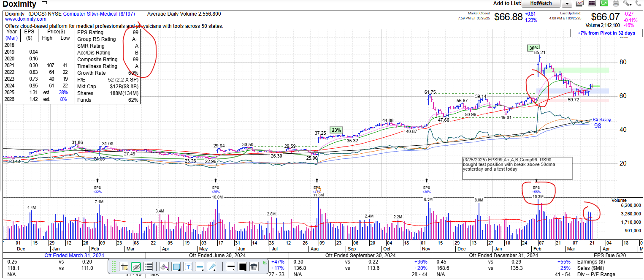Screen dimensions: 644x280
Task: Delete annotation with trash can icon
Action: pos(254,266)
